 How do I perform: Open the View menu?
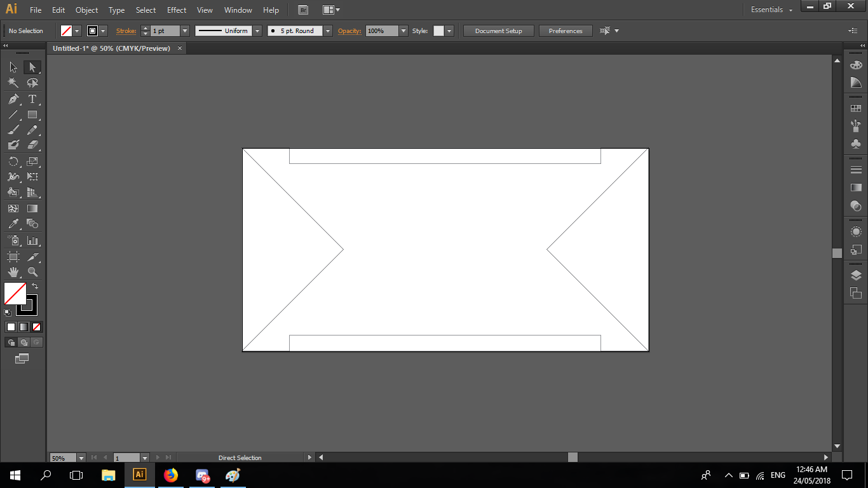click(205, 10)
